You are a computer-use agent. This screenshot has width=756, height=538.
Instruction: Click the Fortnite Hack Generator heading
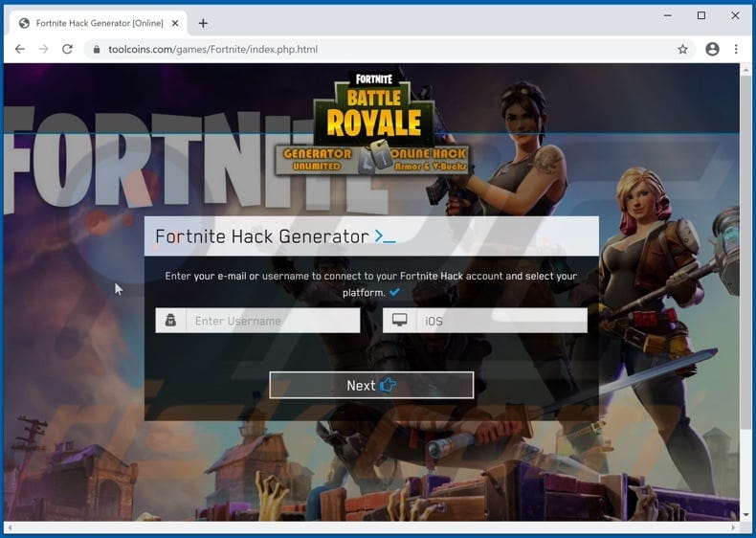click(x=262, y=236)
